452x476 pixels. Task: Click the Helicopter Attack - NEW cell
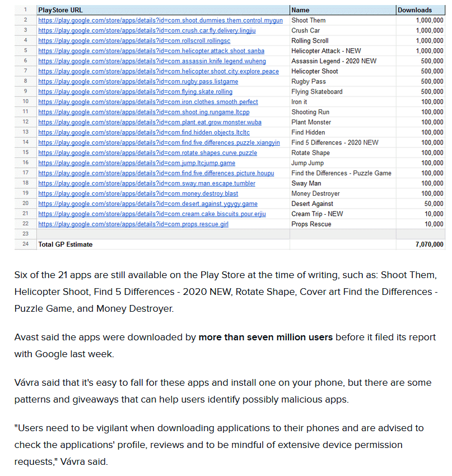tap(343, 51)
